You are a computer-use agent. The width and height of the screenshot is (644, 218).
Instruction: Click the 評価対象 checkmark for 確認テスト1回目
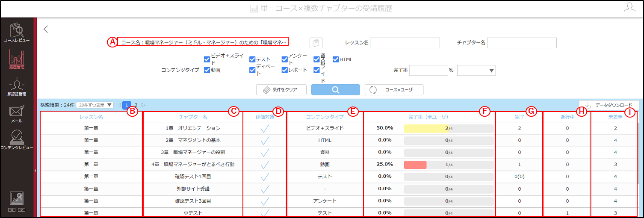[x=265, y=176]
